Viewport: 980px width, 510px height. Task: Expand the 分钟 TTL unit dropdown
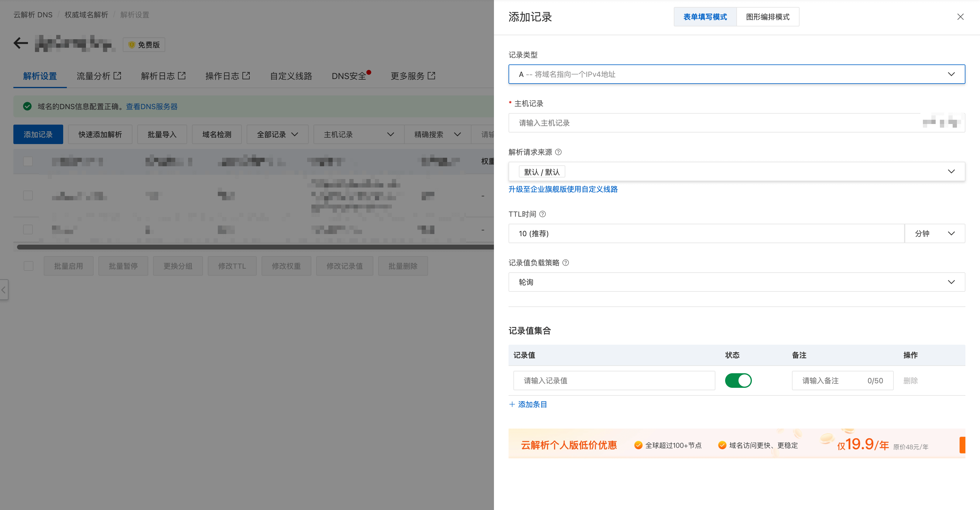pos(934,234)
